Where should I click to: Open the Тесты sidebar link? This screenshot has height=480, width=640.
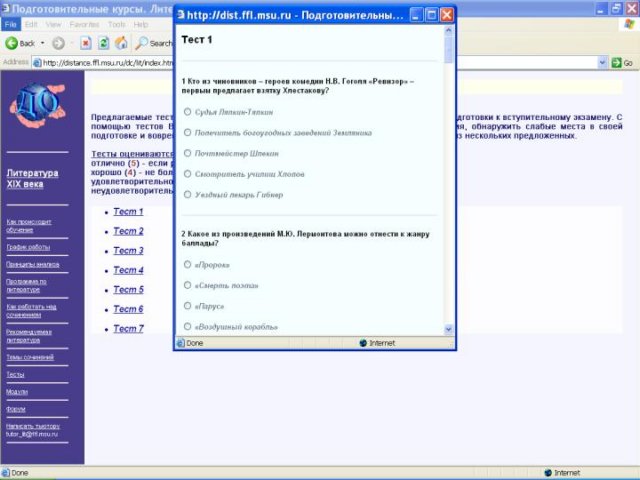click(15, 374)
